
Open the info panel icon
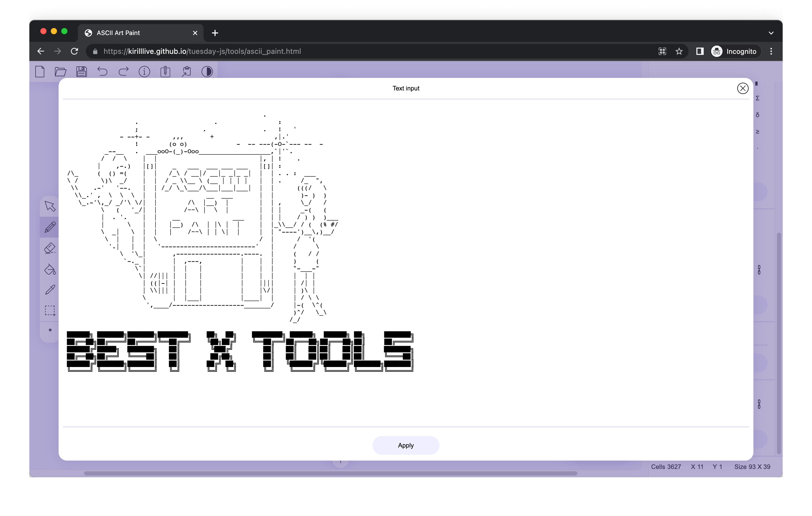[x=144, y=71]
